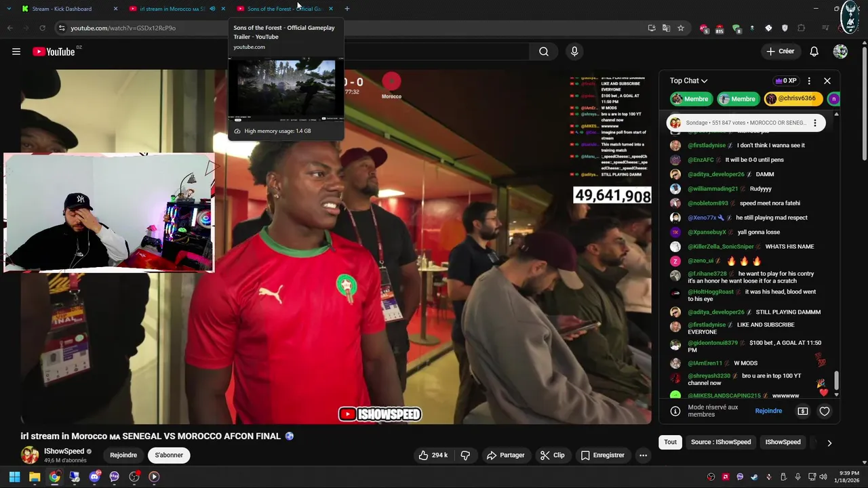Image resolution: width=868 pixels, height=488 pixels.
Task: Open more actions ellipsis under video
Action: click(x=643, y=455)
